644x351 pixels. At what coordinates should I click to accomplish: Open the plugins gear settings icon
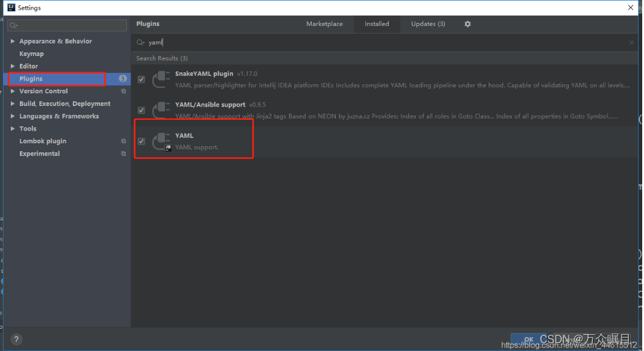tap(468, 24)
